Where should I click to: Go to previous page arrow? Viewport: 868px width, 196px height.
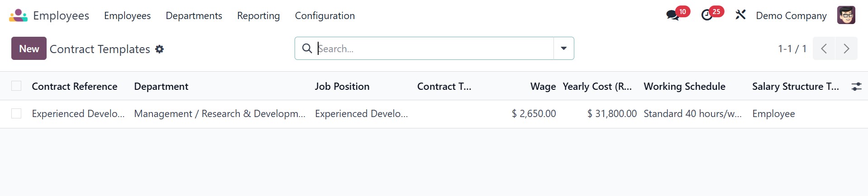824,49
